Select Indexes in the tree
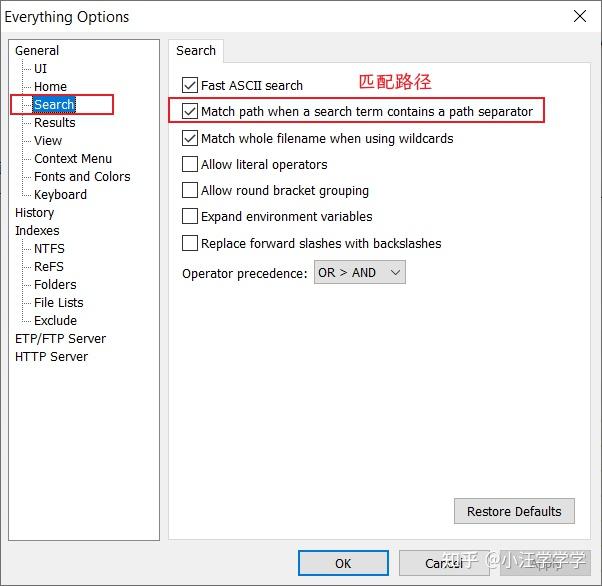Image resolution: width=602 pixels, height=586 pixels. coord(37,231)
